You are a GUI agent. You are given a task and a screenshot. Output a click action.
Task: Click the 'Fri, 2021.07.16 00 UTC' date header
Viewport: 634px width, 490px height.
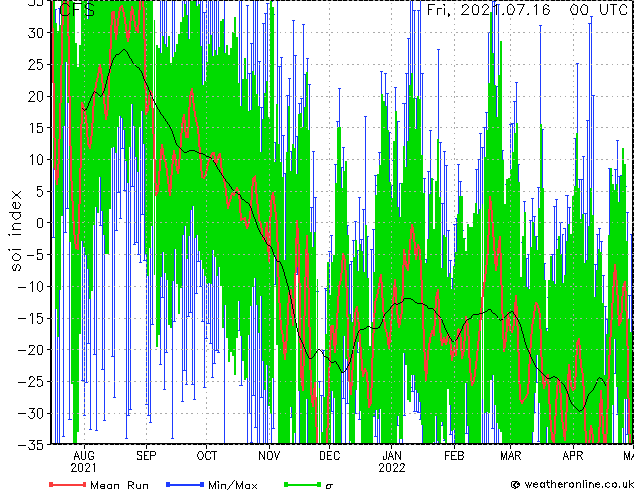527,9
